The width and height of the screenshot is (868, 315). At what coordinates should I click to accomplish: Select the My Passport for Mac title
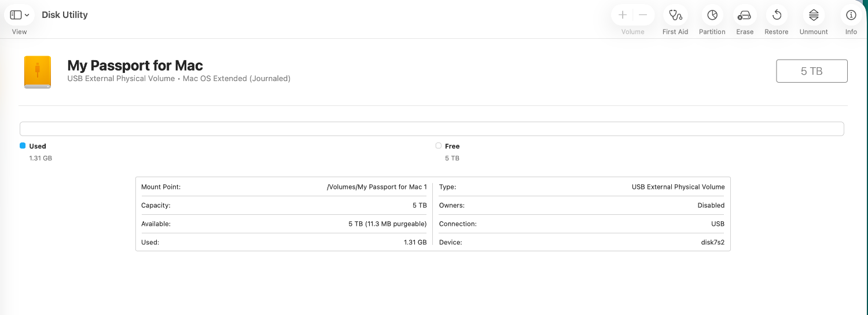135,65
